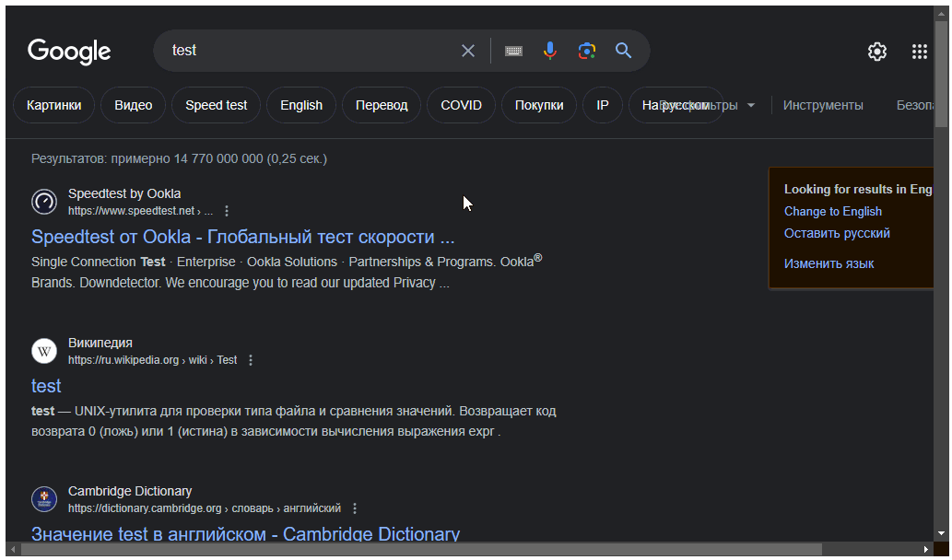Select the Speed test filter chip
The height and width of the screenshot is (560, 952).
(216, 105)
